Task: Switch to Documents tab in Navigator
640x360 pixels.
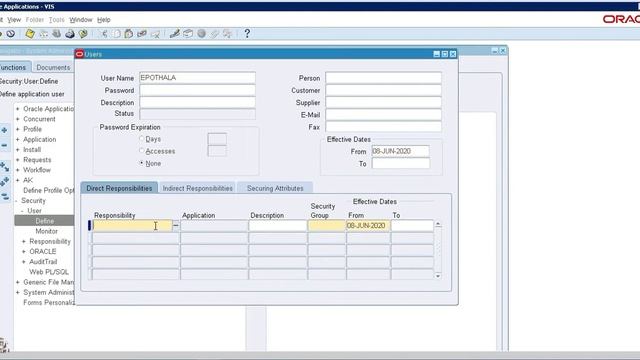Action: (53, 67)
